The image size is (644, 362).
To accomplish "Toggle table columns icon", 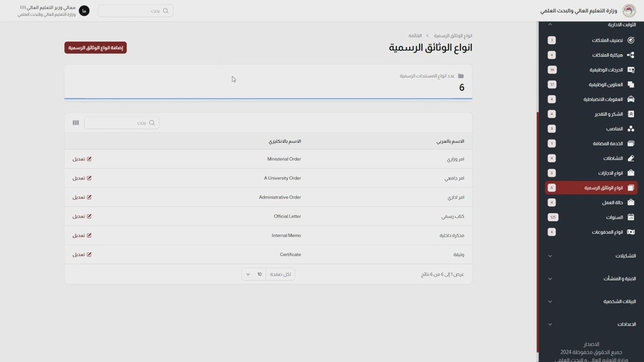I will [75, 123].
